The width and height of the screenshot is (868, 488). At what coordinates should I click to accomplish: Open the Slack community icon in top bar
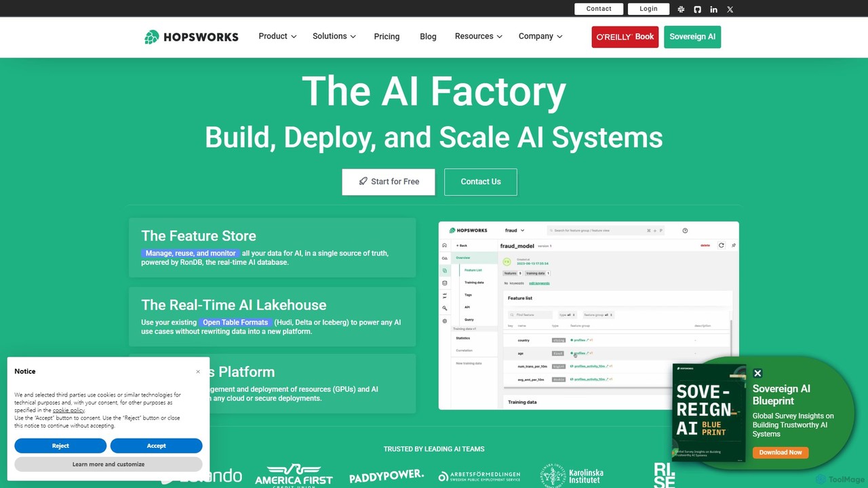[x=681, y=9]
